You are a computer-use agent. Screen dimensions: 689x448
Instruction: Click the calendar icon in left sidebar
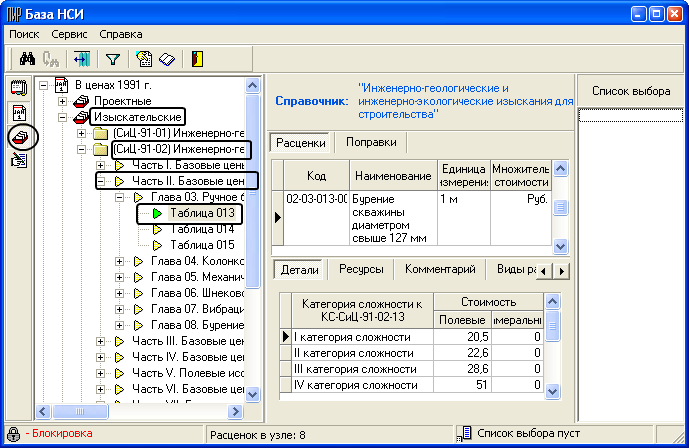point(18,112)
